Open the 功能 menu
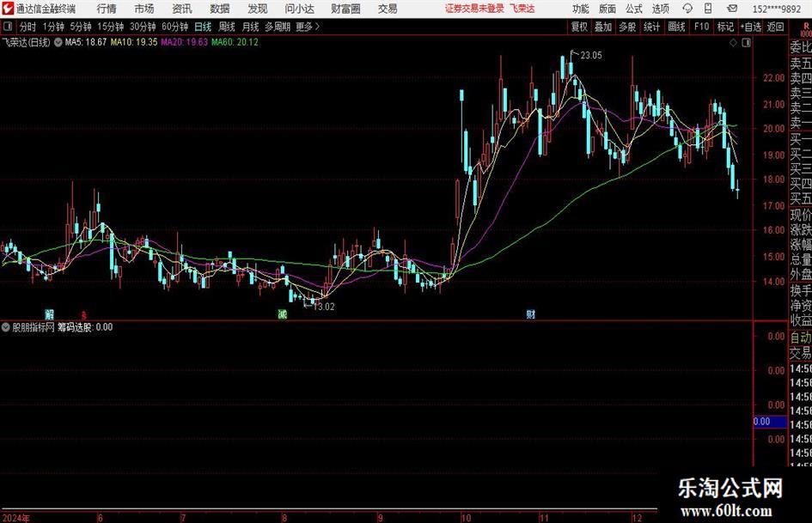The width and height of the screenshot is (812, 523). click(x=581, y=9)
